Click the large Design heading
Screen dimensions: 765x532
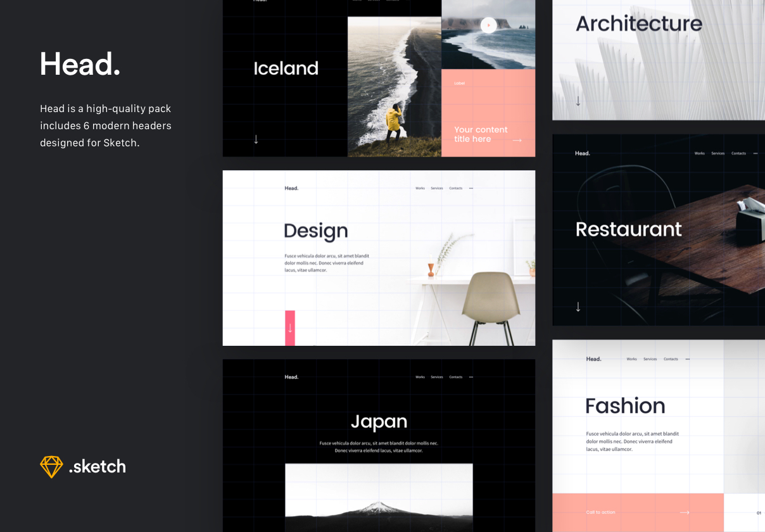coord(316,232)
